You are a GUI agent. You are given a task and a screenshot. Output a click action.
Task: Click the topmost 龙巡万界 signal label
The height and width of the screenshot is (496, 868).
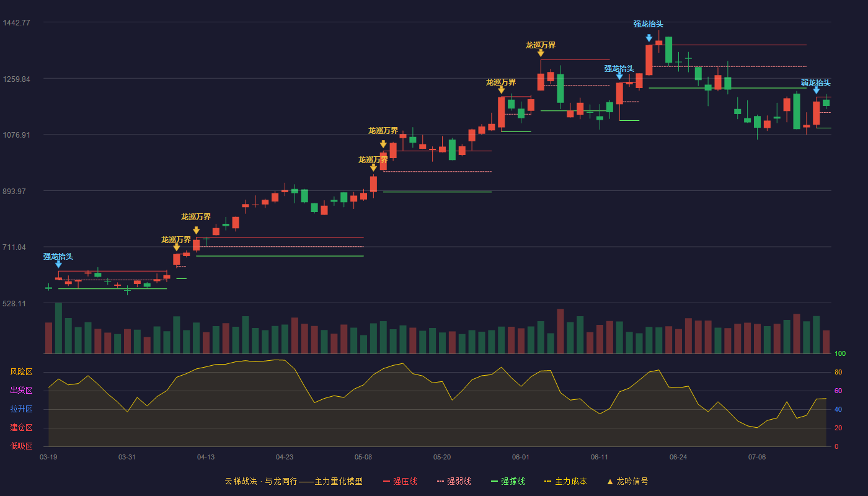[x=541, y=45]
